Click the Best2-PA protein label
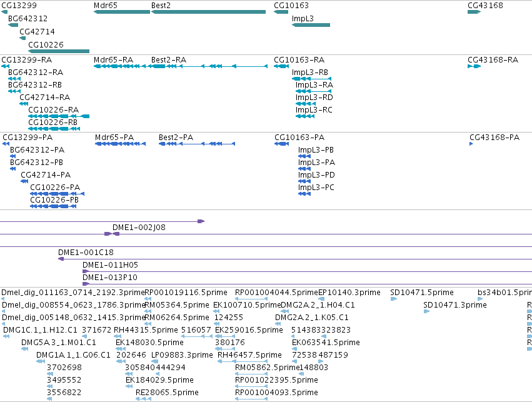 point(176,138)
